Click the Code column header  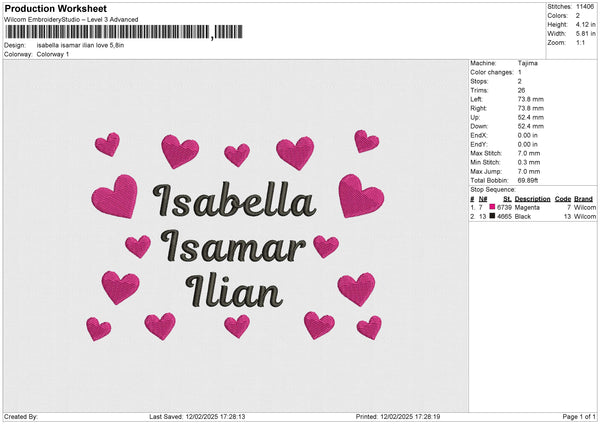[562, 199]
